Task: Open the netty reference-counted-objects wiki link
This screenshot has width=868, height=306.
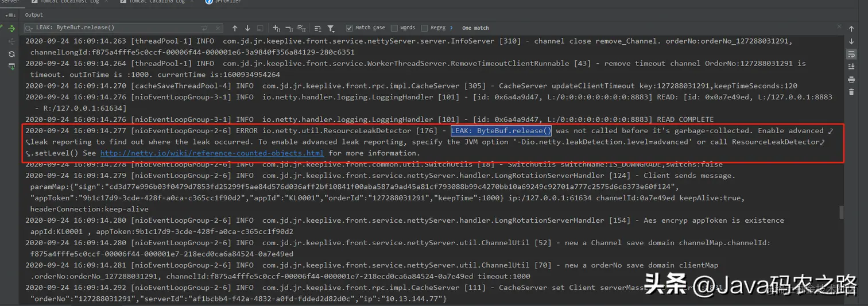Action: coord(212,153)
